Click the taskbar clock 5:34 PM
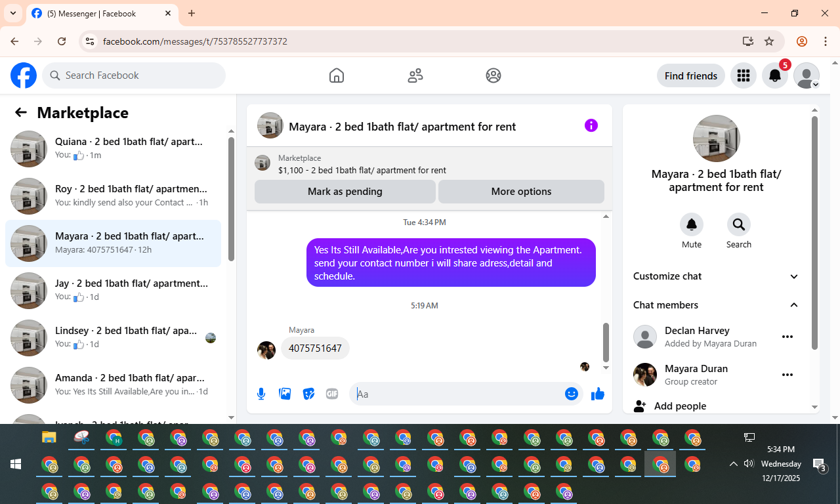 pos(781,450)
